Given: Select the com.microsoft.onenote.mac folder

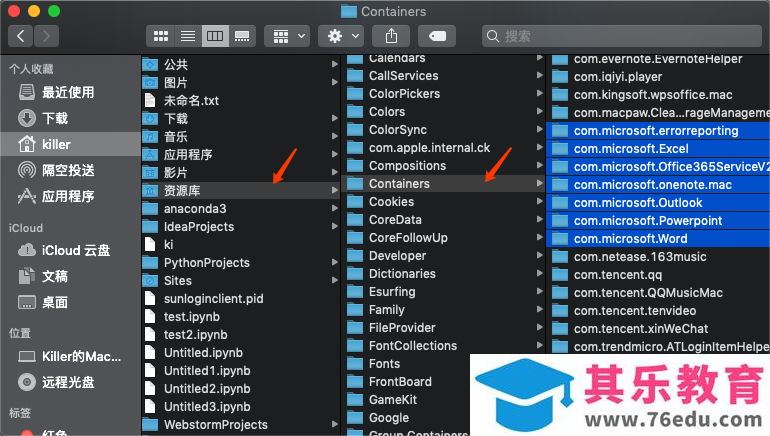Looking at the screenshot, I should 659,185.
